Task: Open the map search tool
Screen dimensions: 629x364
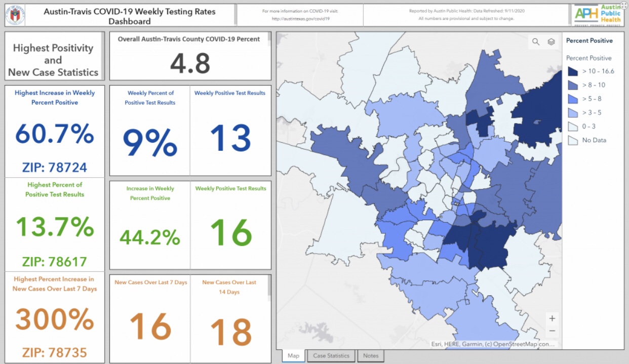Action: click(x=536, y=42)
